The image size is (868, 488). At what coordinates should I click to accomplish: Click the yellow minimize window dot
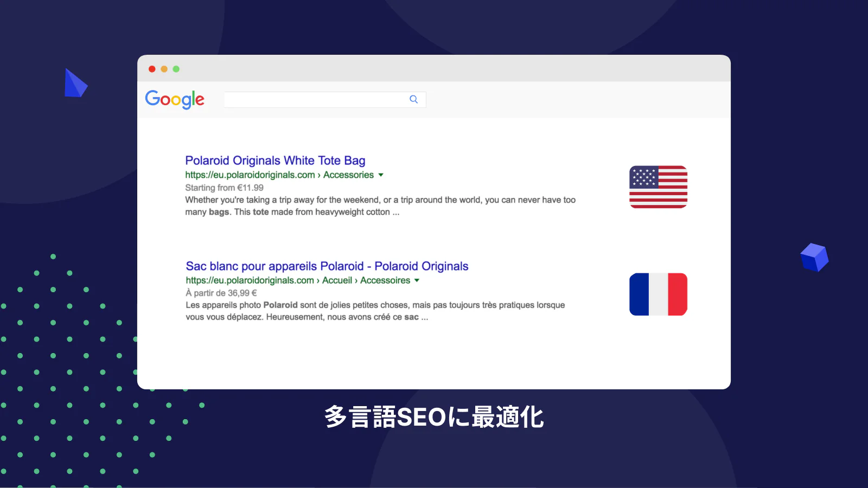click(x=164, y=69)
